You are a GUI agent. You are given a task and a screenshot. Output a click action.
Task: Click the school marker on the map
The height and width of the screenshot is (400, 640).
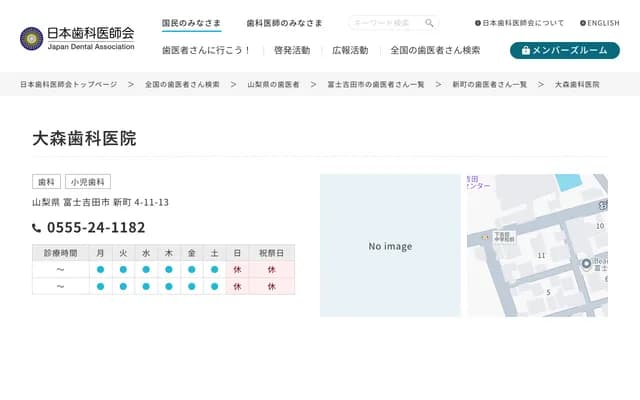coord(483,237)
